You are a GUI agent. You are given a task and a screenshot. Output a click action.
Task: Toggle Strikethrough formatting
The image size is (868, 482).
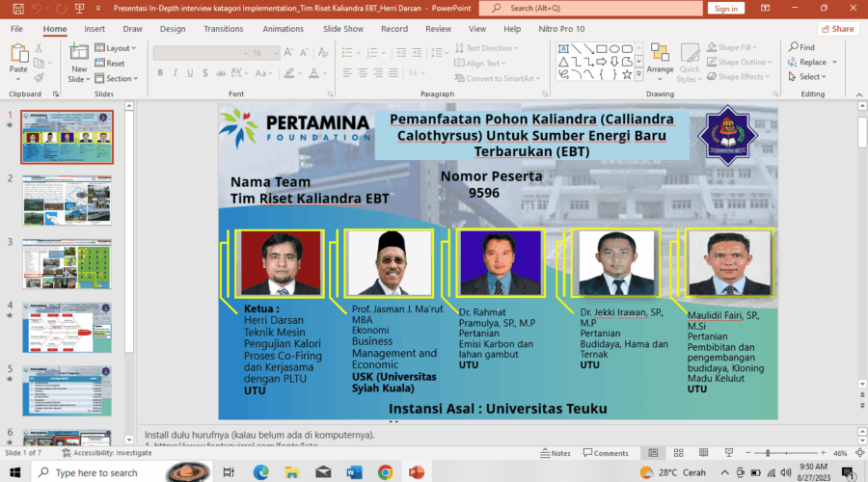coord(221,73)
